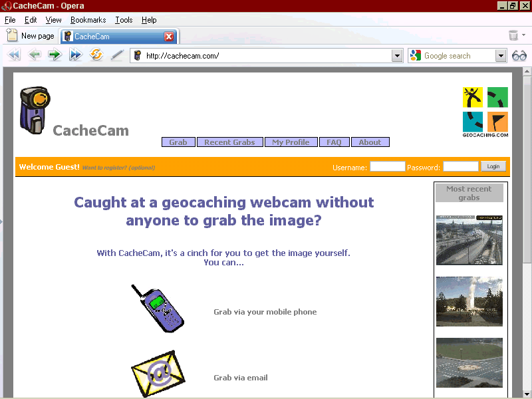
Task: Open the Edit menu
Action: 31,20
